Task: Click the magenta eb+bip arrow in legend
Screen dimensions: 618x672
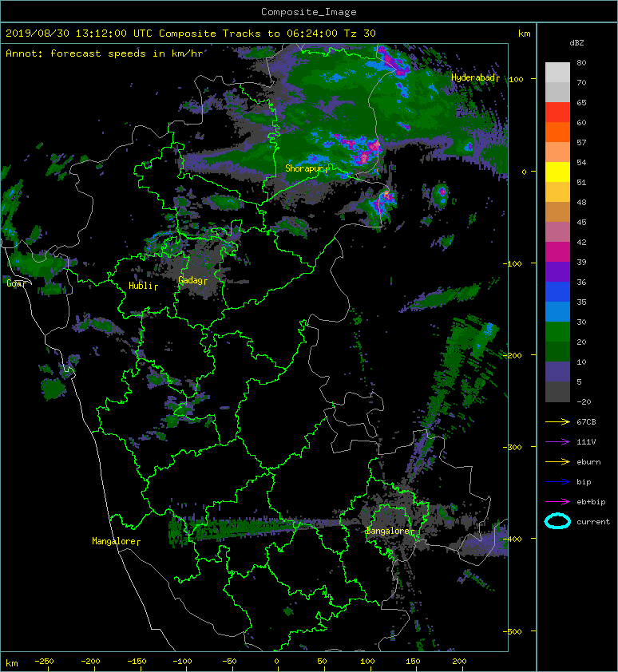Action: 557,501
